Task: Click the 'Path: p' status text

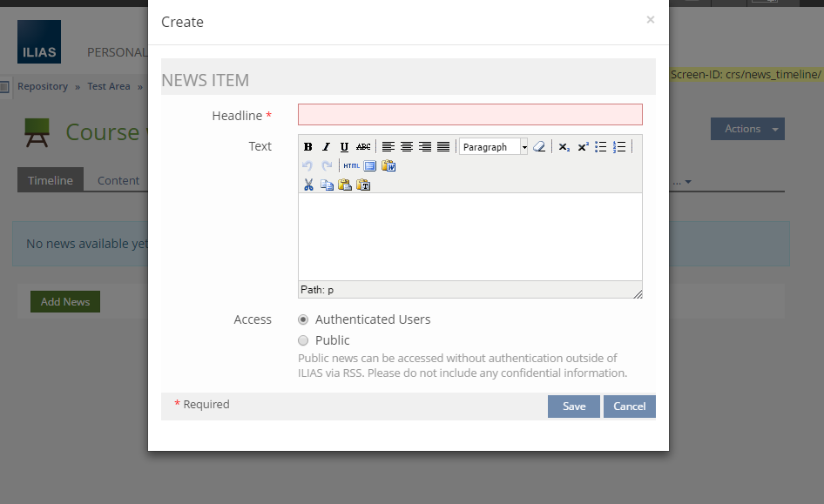Action: click(x=317, y=290)
